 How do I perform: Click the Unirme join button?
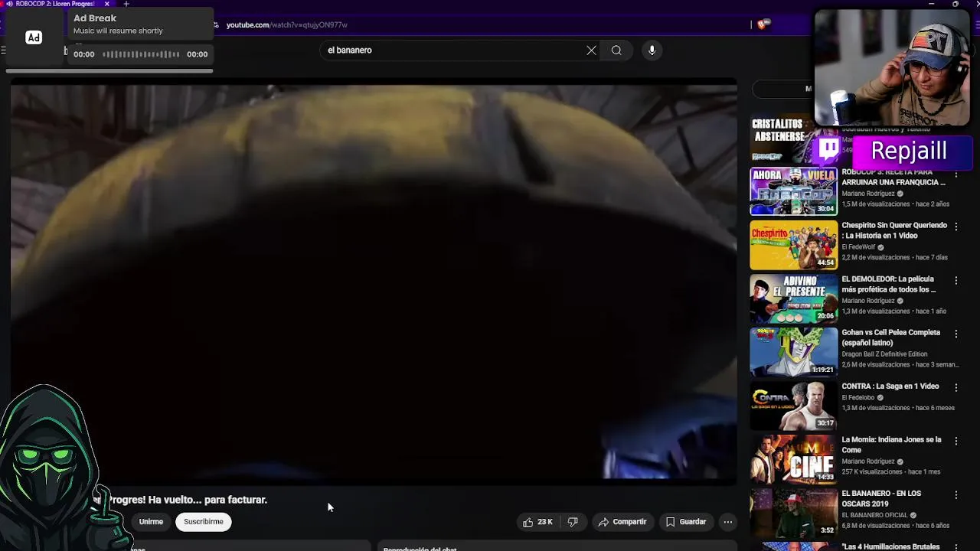click(x=151, y=522)
